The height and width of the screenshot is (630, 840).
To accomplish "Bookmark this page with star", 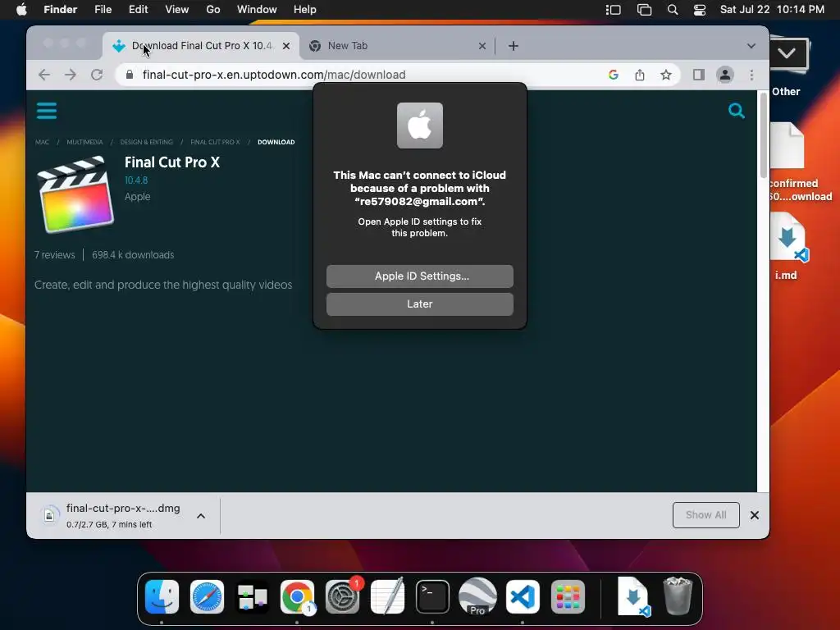I will 666,75.
